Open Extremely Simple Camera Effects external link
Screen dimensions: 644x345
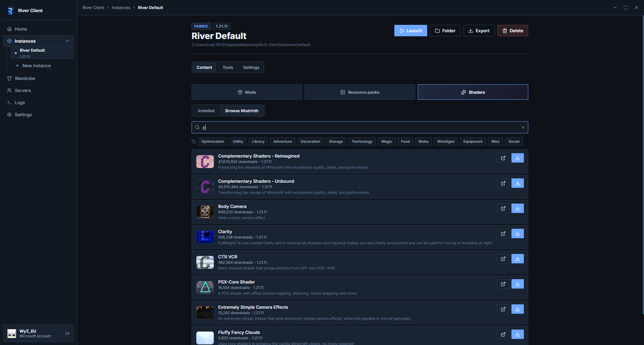click(x=503, y=309)
